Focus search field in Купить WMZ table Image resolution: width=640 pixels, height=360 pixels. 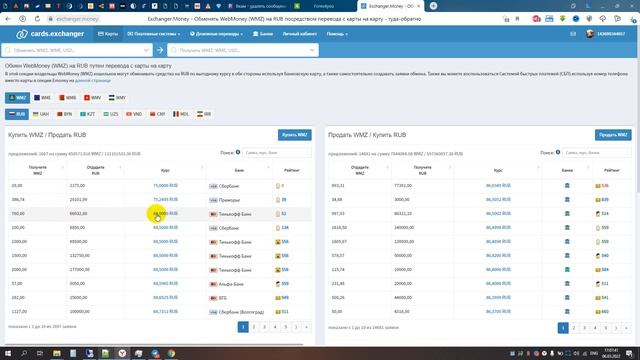pos(277,153)
